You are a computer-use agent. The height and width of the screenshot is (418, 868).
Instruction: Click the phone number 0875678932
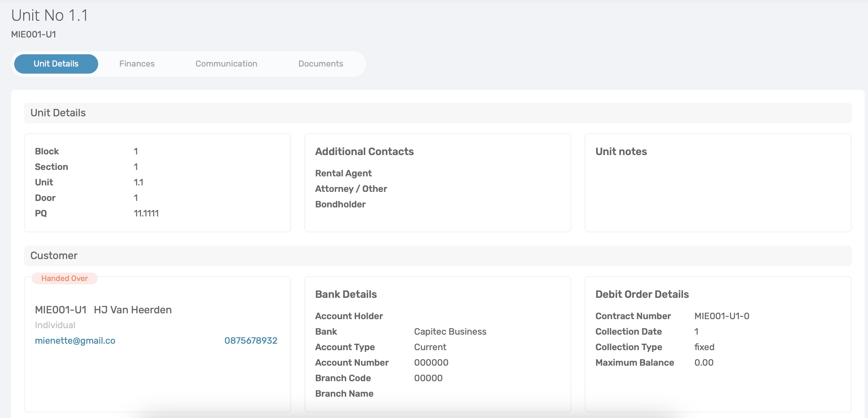pyautogui.click(x=251, y=340)
